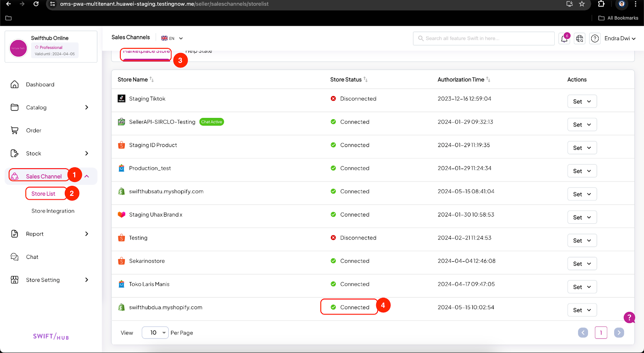Click the Staging Uhax Brand x Lazada logo
This screenshot has width=644, height=353.
pos(121,215)
